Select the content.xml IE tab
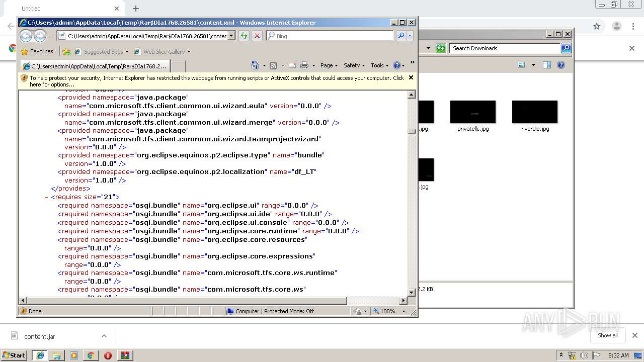 click(95, 66)
